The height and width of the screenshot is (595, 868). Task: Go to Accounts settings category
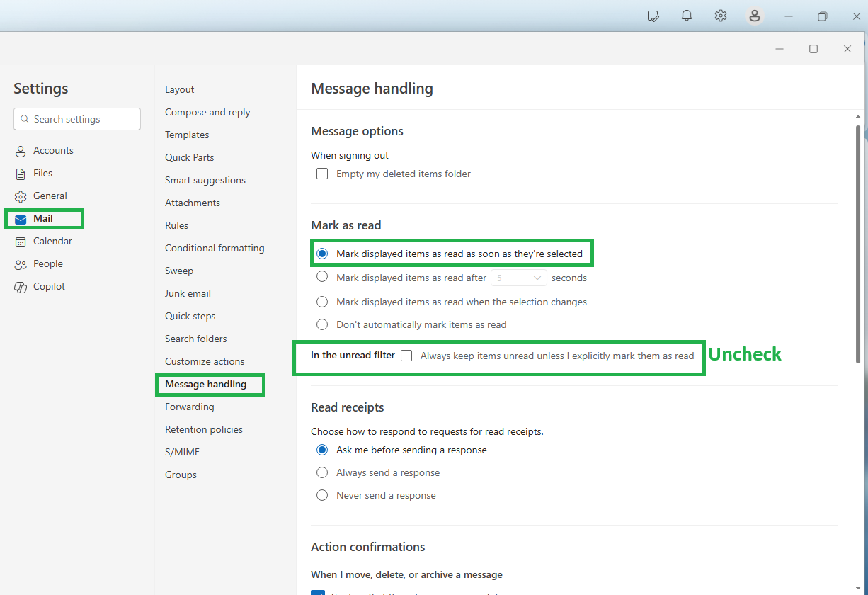(x=53, y=150)
